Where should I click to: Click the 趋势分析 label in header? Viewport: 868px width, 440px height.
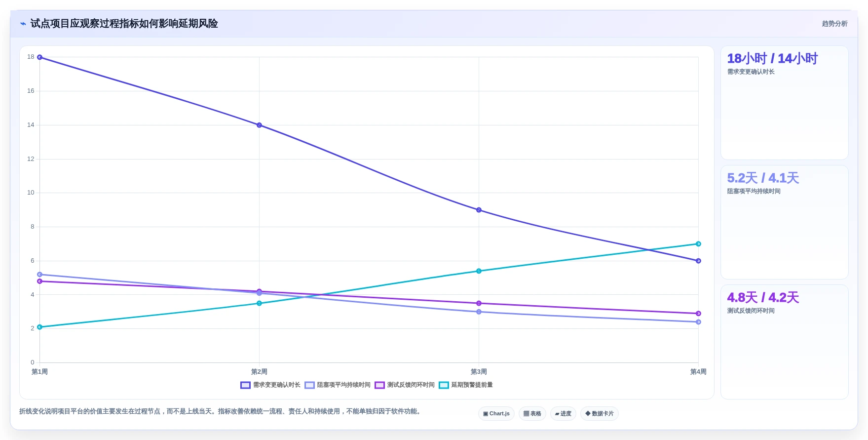(835, 24)
